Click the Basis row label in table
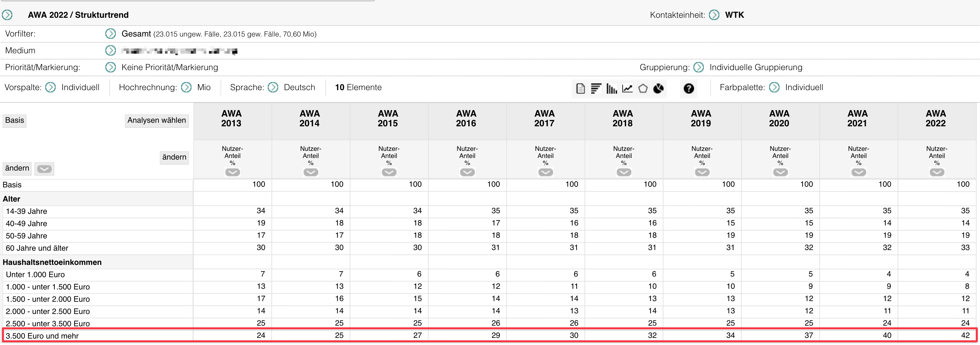Image resolution: width=980 pixels, height=345 pixels. [12, 185]
